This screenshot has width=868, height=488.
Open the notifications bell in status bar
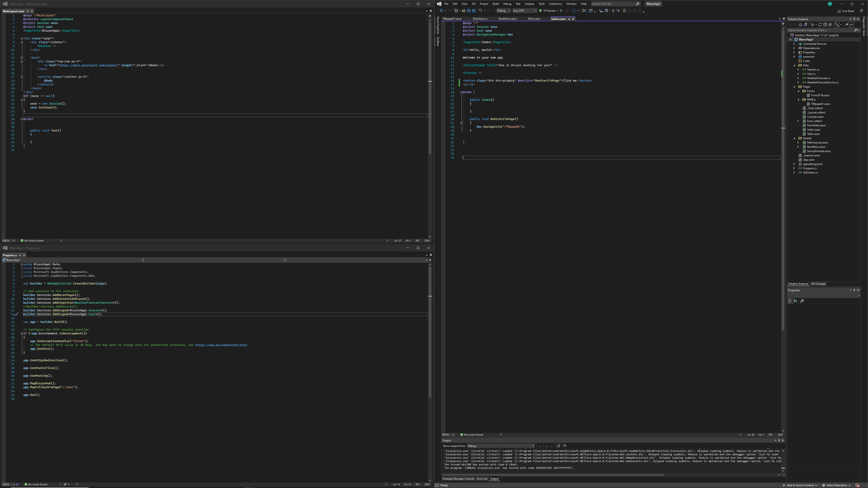click(858, 485)
